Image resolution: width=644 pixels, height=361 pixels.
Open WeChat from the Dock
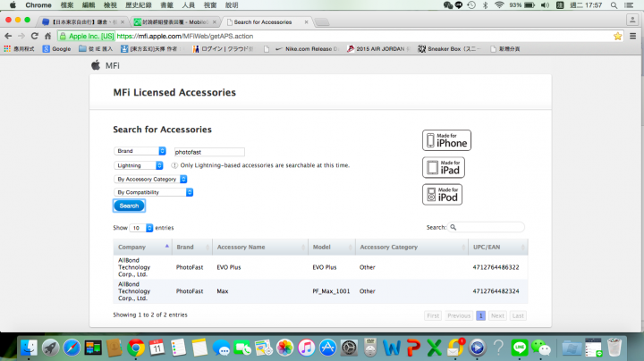541,348
